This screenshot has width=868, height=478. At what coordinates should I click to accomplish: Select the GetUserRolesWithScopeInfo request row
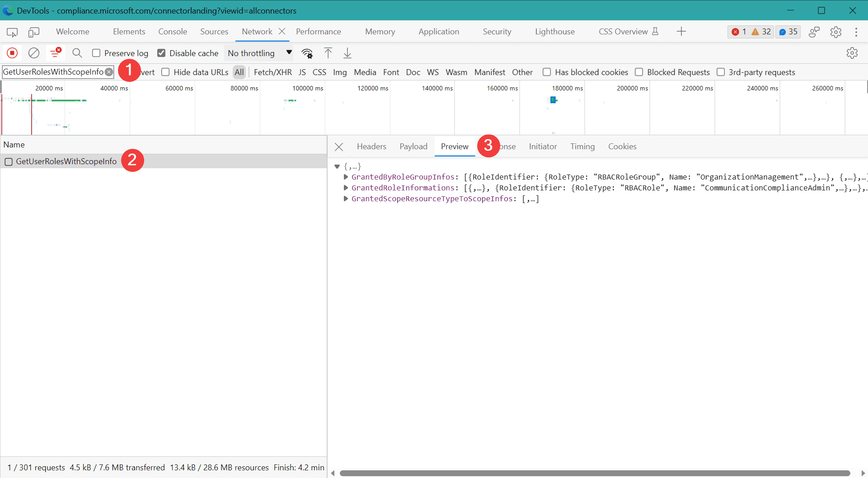164,161
